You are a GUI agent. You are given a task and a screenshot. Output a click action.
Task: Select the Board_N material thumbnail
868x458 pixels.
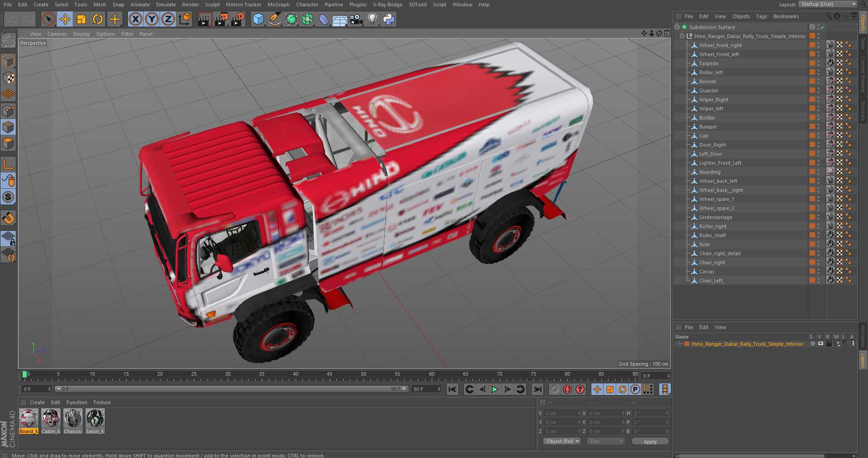pyautogui.click(x=28, y=421)
